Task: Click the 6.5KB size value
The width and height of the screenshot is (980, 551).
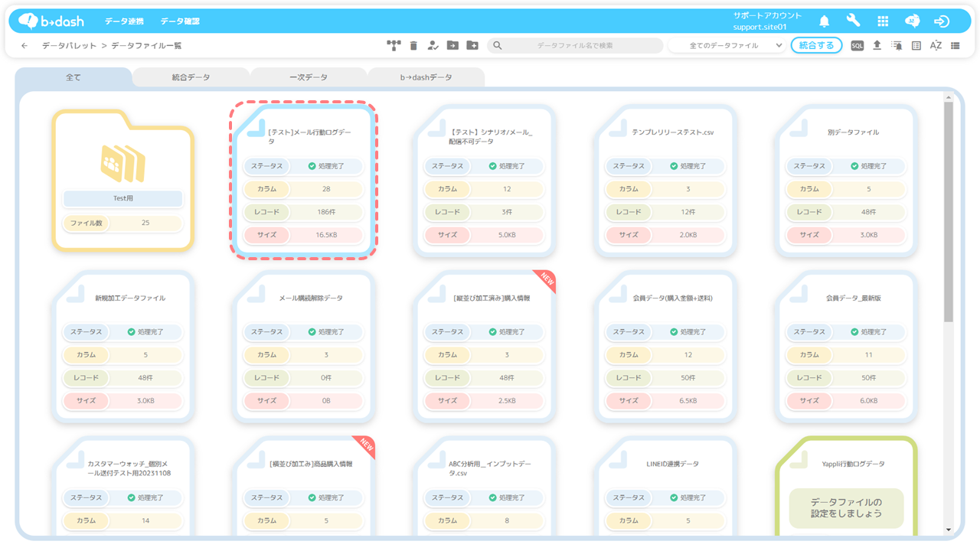Action: 688,401
